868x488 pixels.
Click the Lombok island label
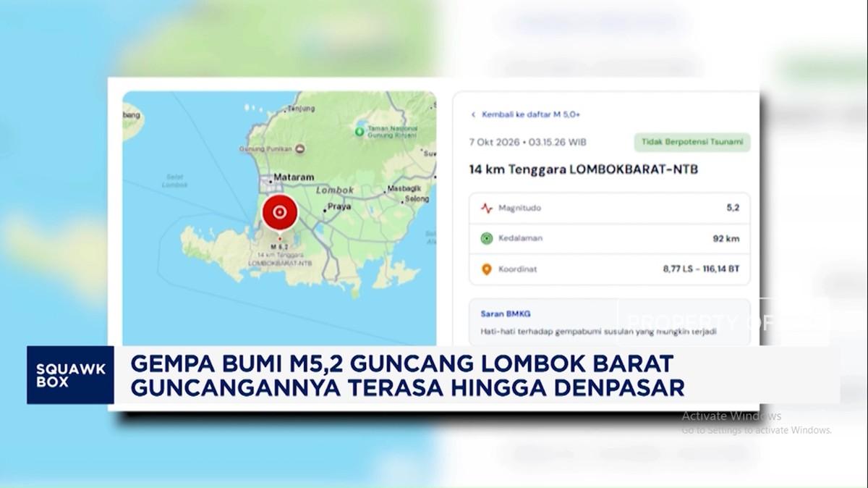(335, 190)
